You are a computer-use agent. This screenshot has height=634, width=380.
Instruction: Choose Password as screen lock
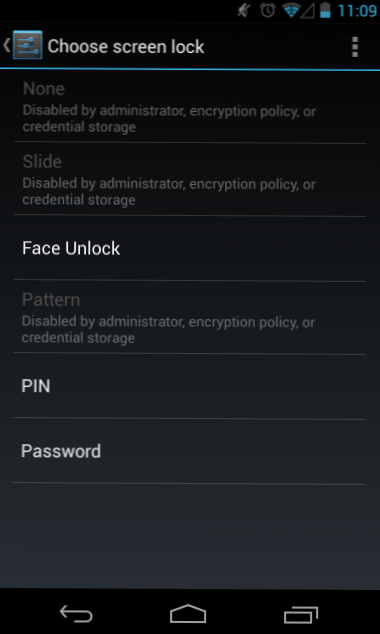coord(189,451)
